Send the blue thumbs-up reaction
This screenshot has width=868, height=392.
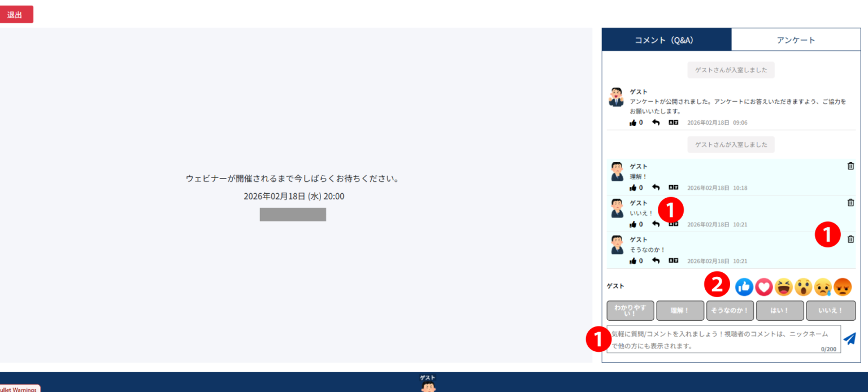pyautogui.click(x=744, y=287)
